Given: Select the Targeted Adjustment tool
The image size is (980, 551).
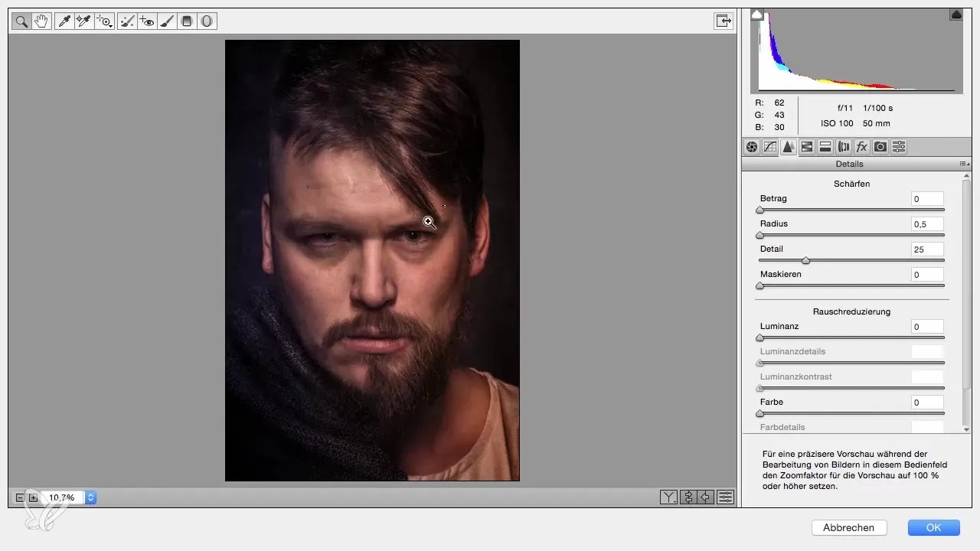Looking at the screenshot, I should [x=105, y=21].
